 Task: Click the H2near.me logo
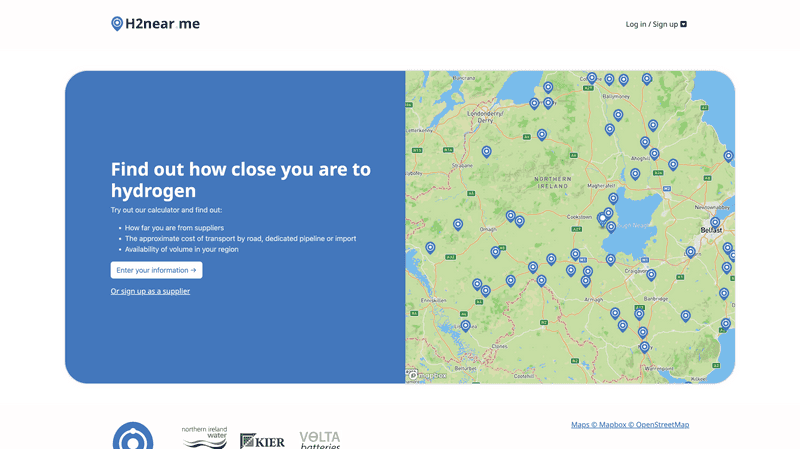pos(156,23)
